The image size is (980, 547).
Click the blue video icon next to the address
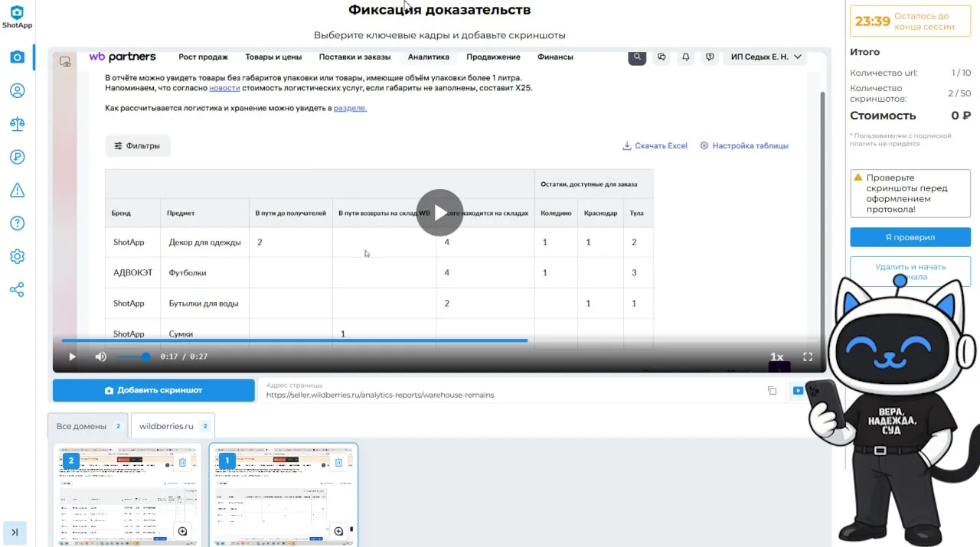pos(798,391)
